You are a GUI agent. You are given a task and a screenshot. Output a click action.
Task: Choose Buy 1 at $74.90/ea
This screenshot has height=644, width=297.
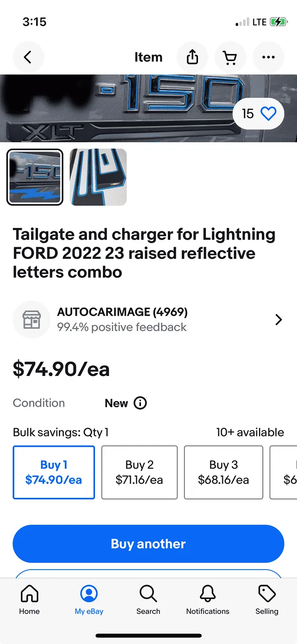[53, 472]
